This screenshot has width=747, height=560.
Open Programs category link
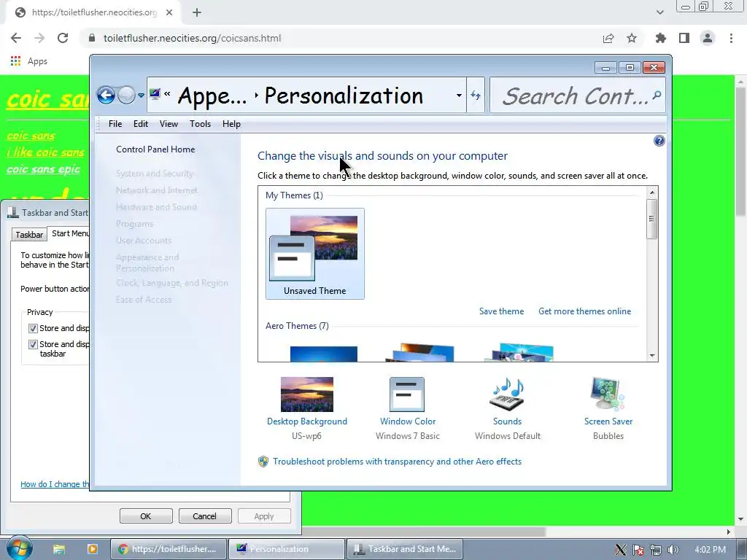134,223
